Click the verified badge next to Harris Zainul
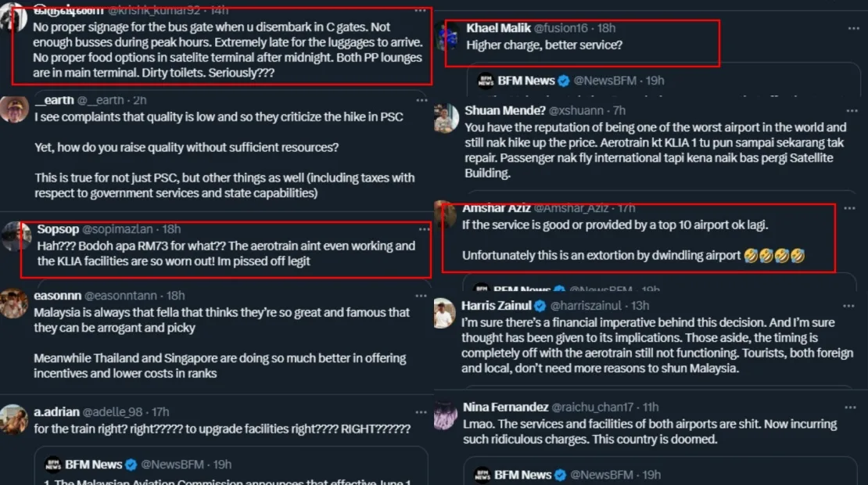 tap(541, 306)
